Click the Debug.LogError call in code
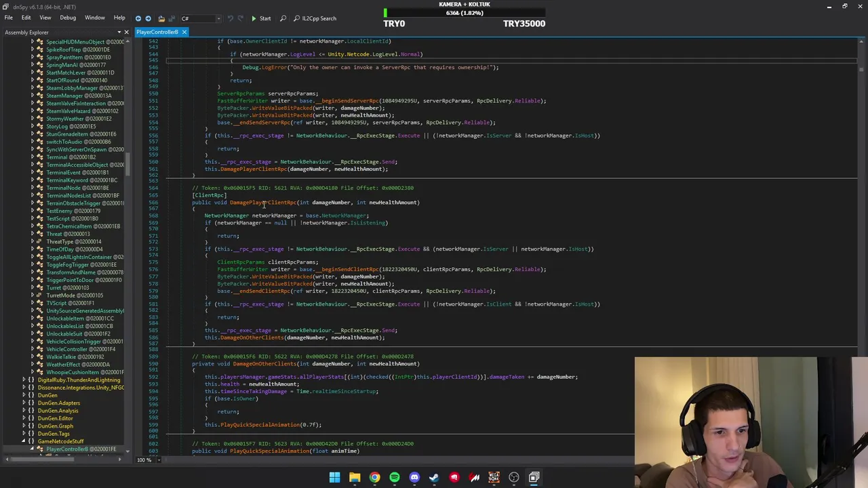The width and height of the screenshot is (868, 488). click(264, 67)
